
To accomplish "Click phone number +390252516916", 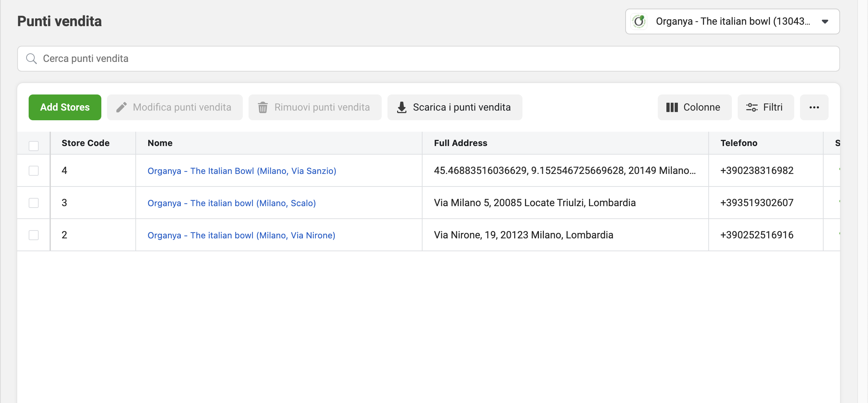I will point(757,235).
